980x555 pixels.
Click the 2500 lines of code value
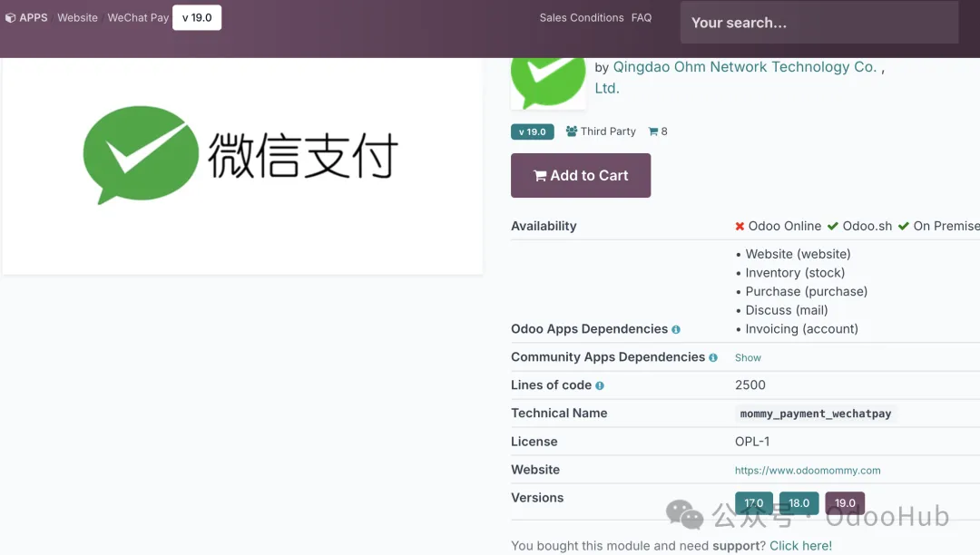pos(750,385)
